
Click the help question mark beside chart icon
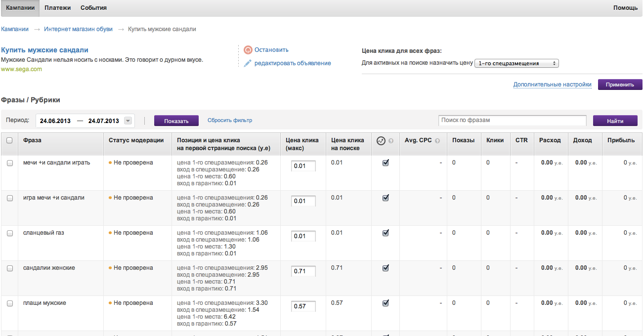click(391, 141)
